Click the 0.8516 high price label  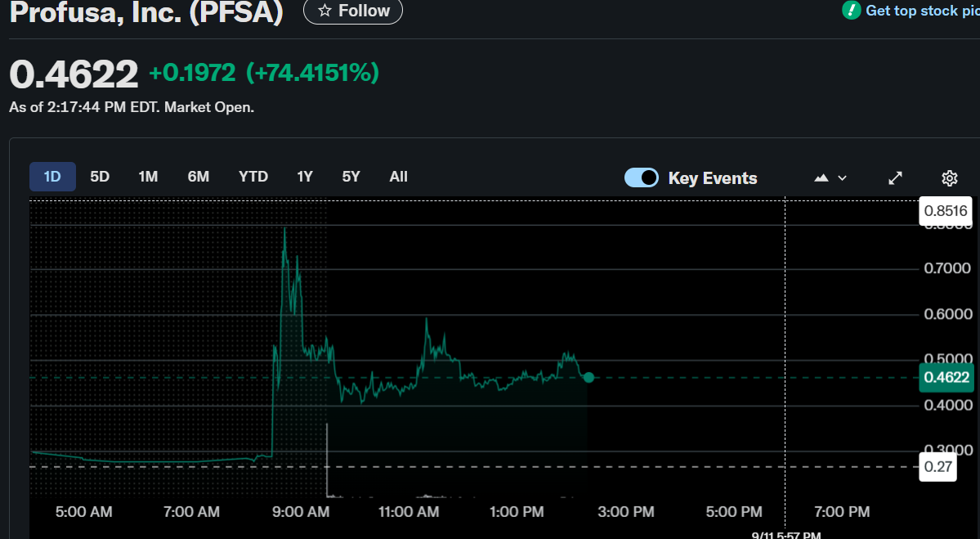click(946, 211)
